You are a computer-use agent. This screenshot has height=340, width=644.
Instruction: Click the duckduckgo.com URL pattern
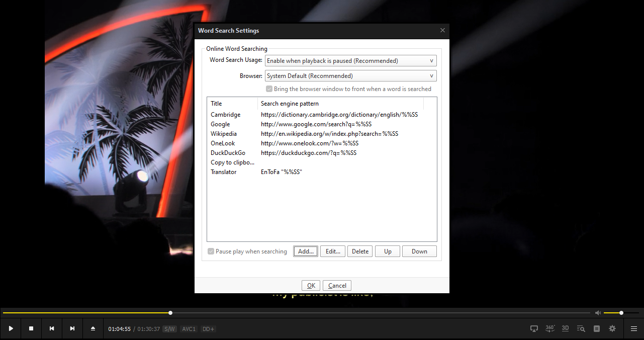[309, 153]
